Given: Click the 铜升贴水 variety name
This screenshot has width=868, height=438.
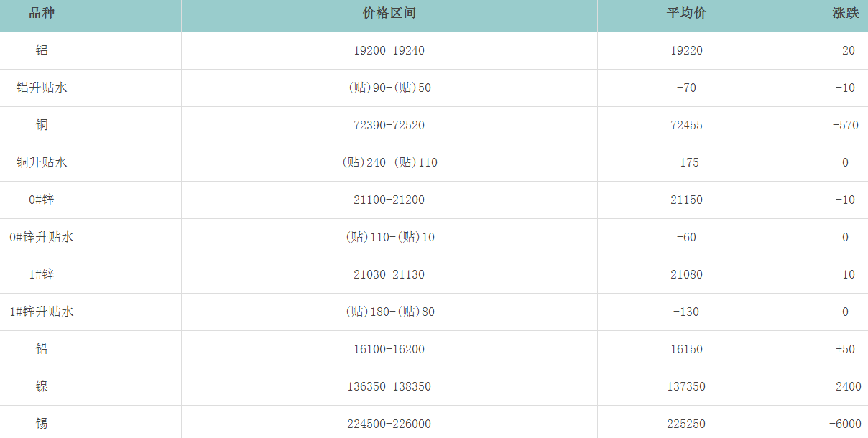Looking at the screenshot, I should coord(42,162).
